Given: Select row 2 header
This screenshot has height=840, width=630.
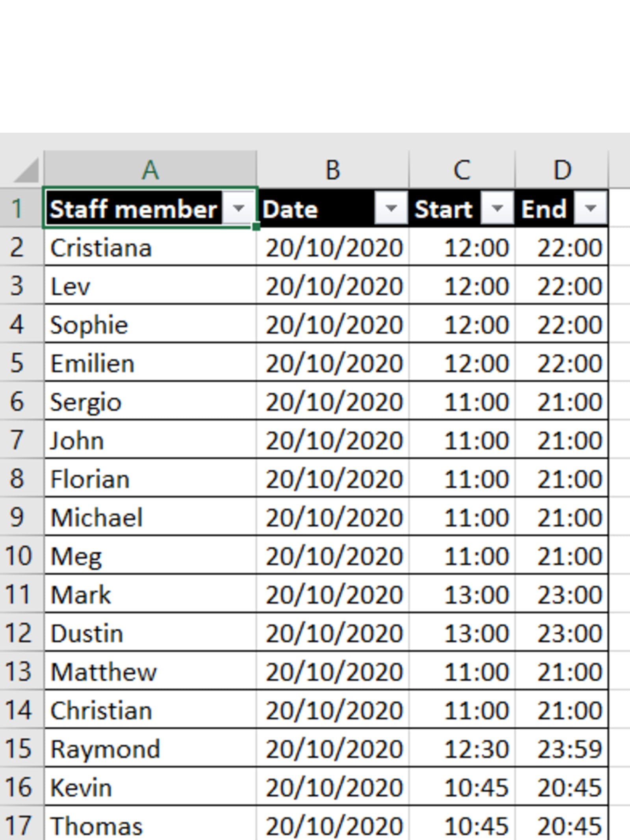Looking at the screenshot, I should (18, 247).
